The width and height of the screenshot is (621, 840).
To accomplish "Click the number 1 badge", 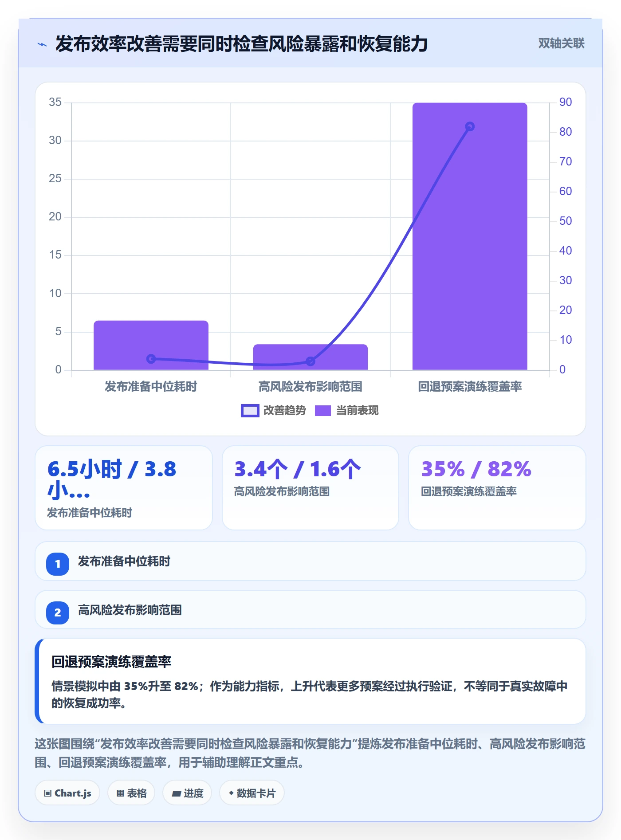I will [x=58, y=564].
